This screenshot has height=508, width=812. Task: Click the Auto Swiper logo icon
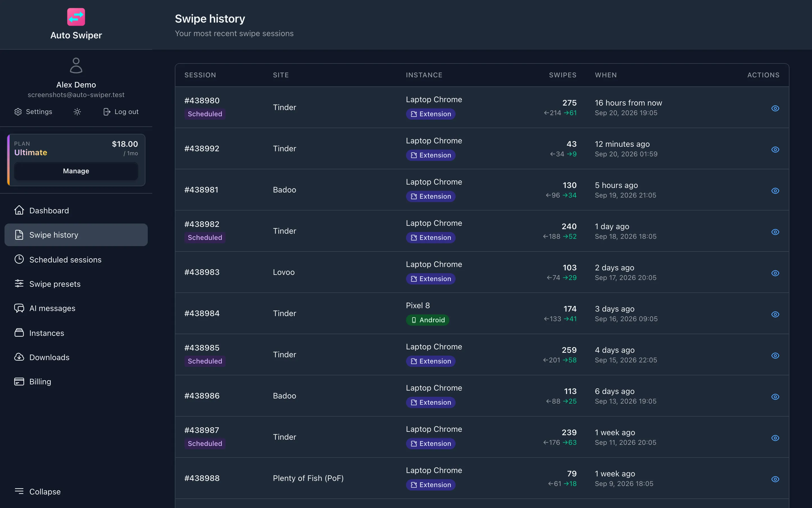(76, 17)
